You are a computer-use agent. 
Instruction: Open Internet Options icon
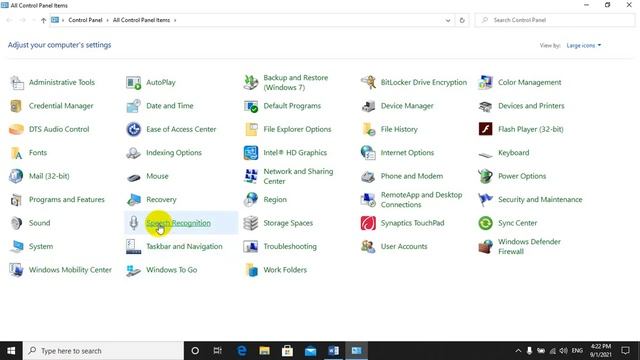tap(368, 153)
